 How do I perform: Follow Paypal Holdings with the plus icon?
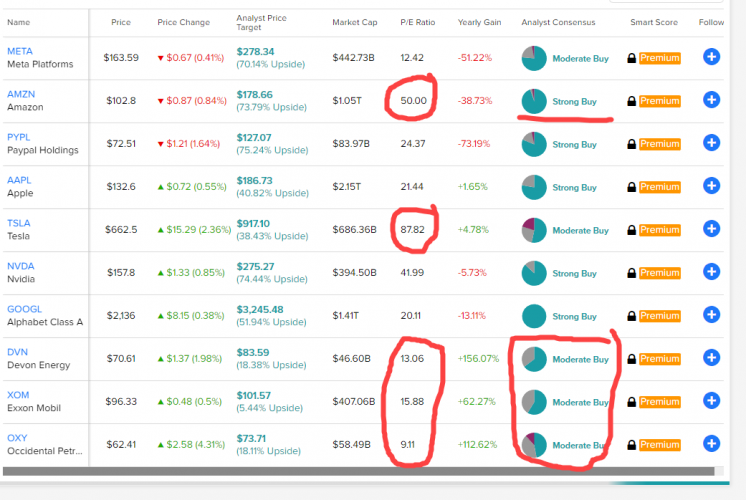click(711, 143)
